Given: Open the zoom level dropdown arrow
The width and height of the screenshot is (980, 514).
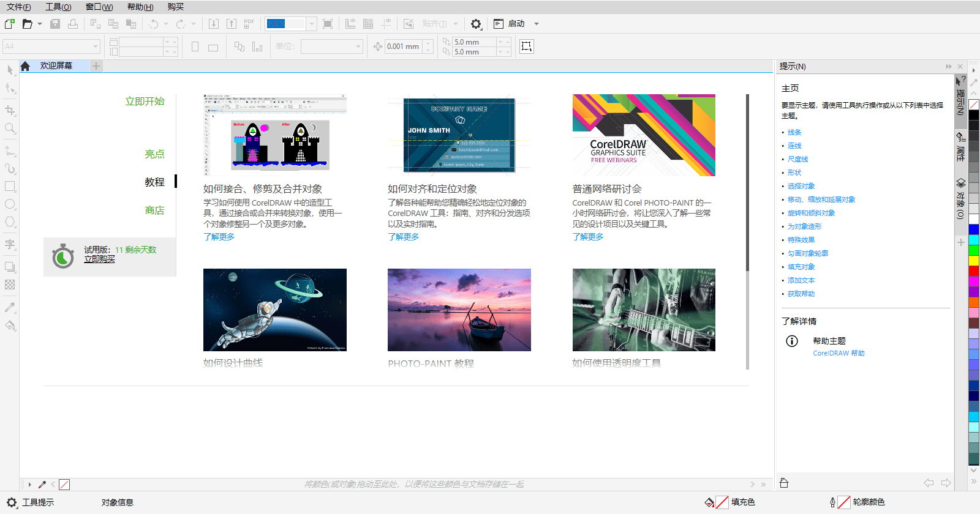Looking at the screenshot, I should [311, 24].
